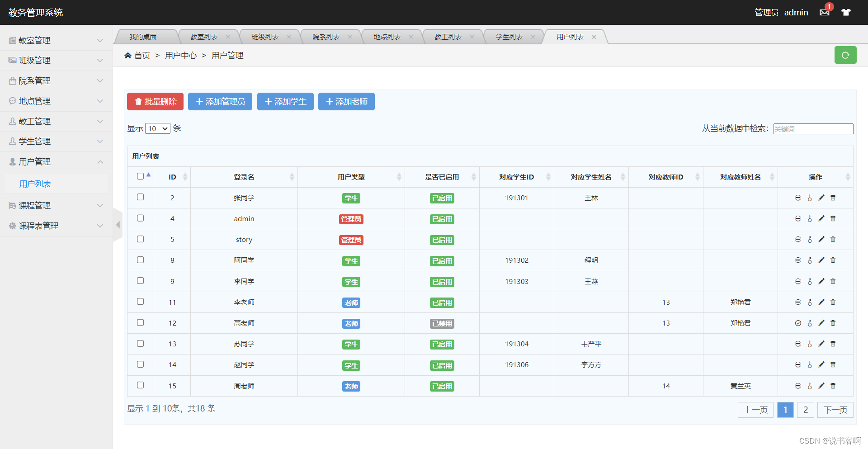The width and height of the screenshot is (868, 449).
Task: Disable user 李同学 via stop icon
Action: 798,281
